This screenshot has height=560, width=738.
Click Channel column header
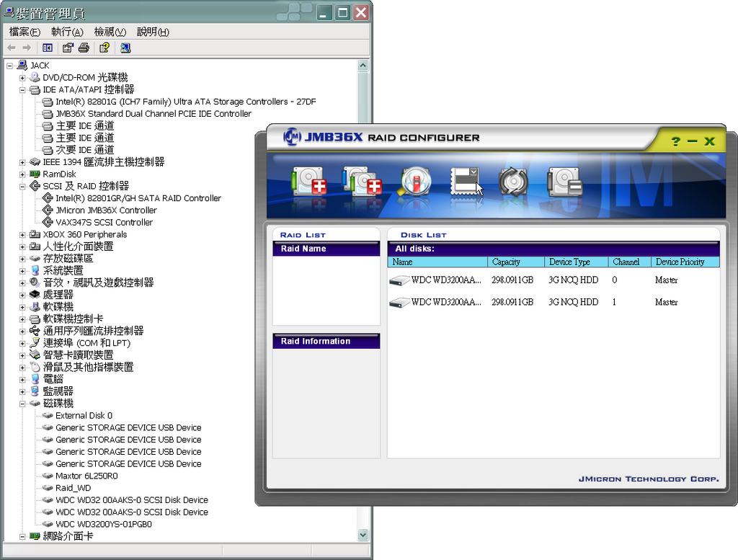pyautogui.click(x=629, y=262)
